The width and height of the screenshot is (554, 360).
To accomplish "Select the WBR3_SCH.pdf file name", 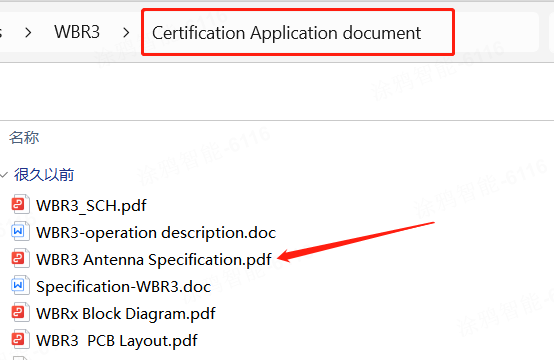I will [x=91, y=205].
